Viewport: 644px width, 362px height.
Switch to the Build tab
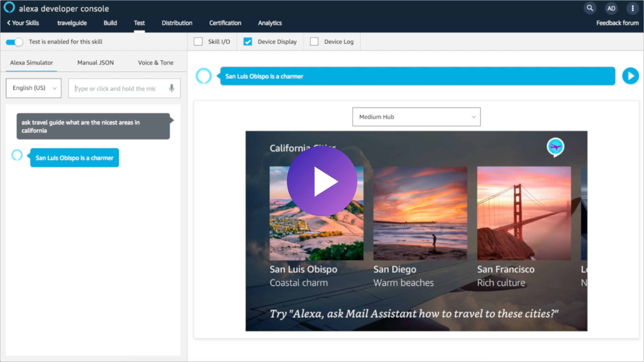(x=109, y=23)
